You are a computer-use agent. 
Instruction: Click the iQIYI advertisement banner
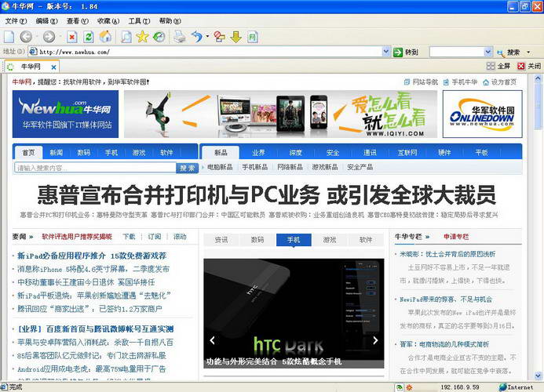[280, 114]
